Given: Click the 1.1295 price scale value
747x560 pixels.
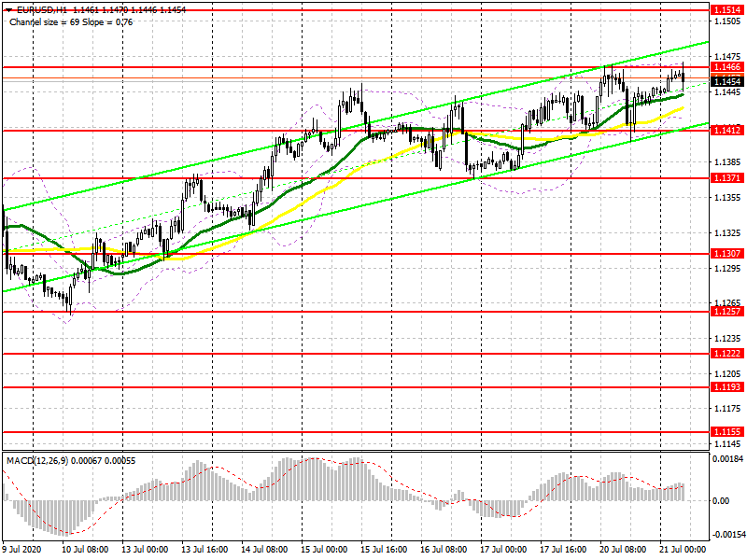Looking at the screenshot, I should (x=728, y=269).
